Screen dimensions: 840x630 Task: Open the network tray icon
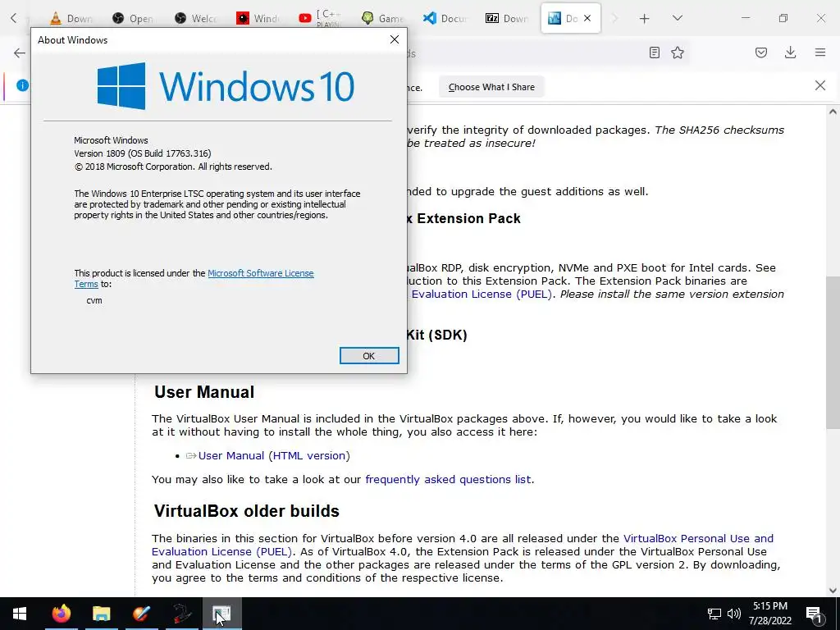[x=714, y=614]
